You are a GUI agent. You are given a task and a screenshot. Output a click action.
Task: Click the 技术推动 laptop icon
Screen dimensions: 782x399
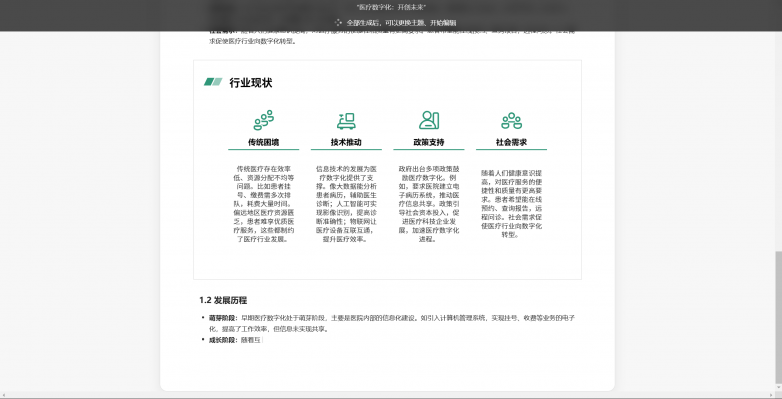coord(346,121)
